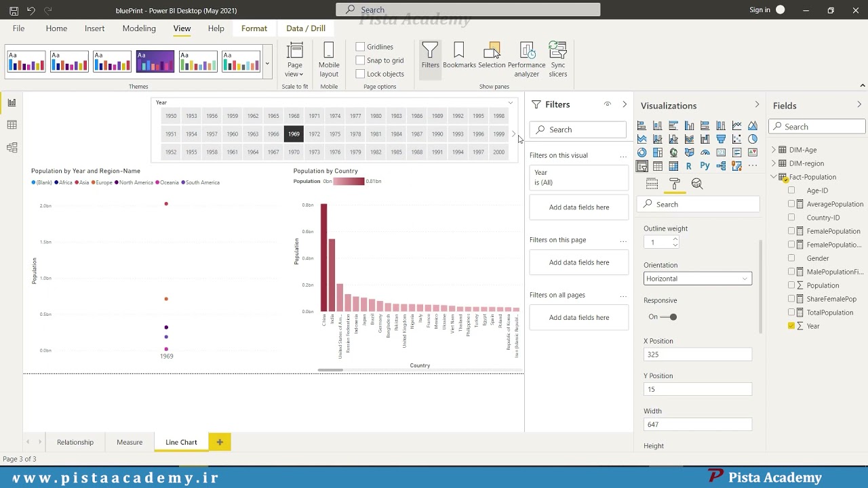Collapse the Fields pane chevron

[x=859, y=104]
